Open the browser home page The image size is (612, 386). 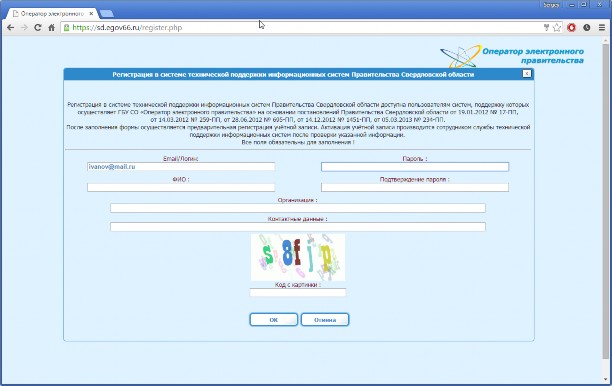[x=52, y=28]
